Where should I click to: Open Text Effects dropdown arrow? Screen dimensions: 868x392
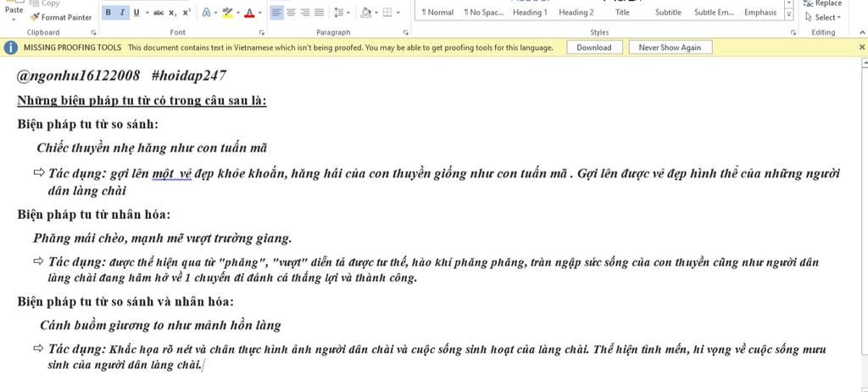tap(215, 12)
